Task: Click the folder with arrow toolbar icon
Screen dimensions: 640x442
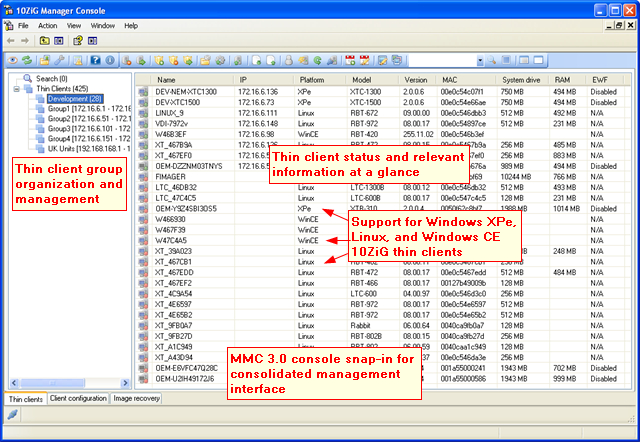Action: (44, 60)
